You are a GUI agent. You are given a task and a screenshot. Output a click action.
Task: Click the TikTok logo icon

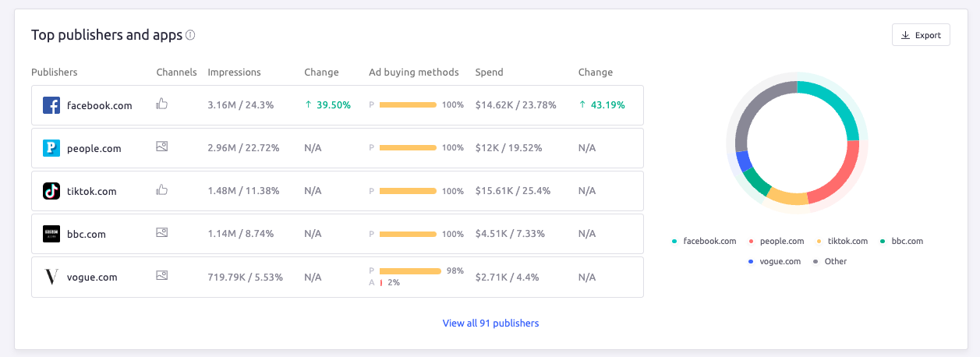point(51,191)
